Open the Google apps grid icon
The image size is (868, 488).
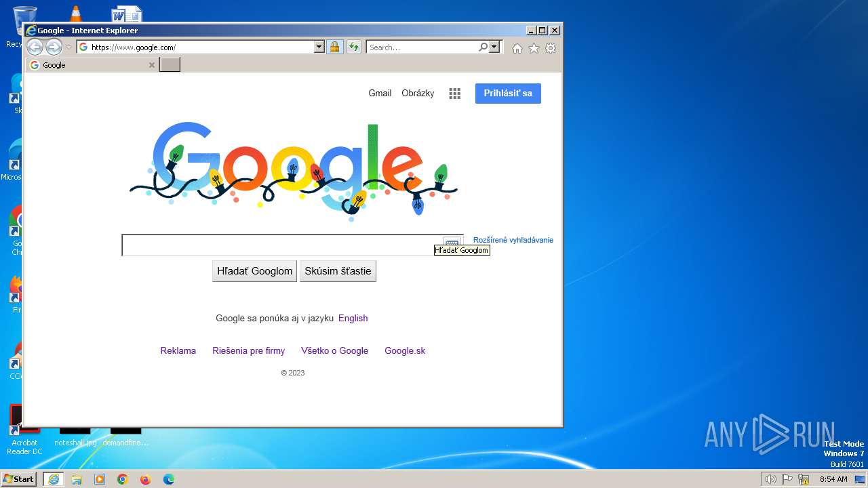pyautogui.click(x=455, y=94)
